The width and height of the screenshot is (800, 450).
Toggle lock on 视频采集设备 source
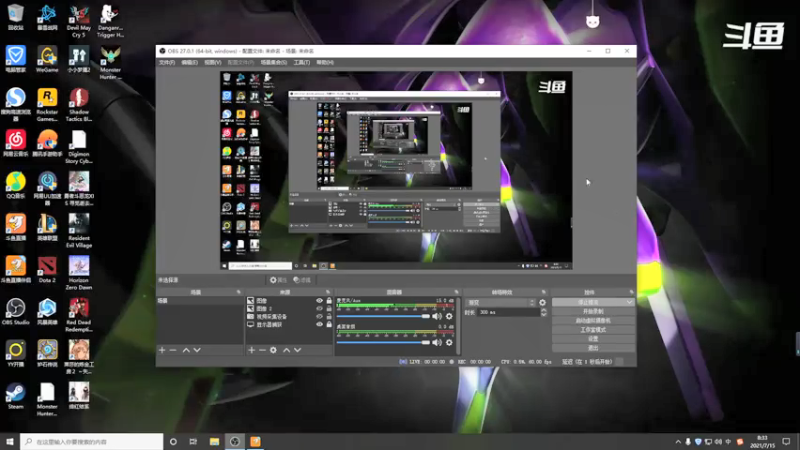click(329, 316)
